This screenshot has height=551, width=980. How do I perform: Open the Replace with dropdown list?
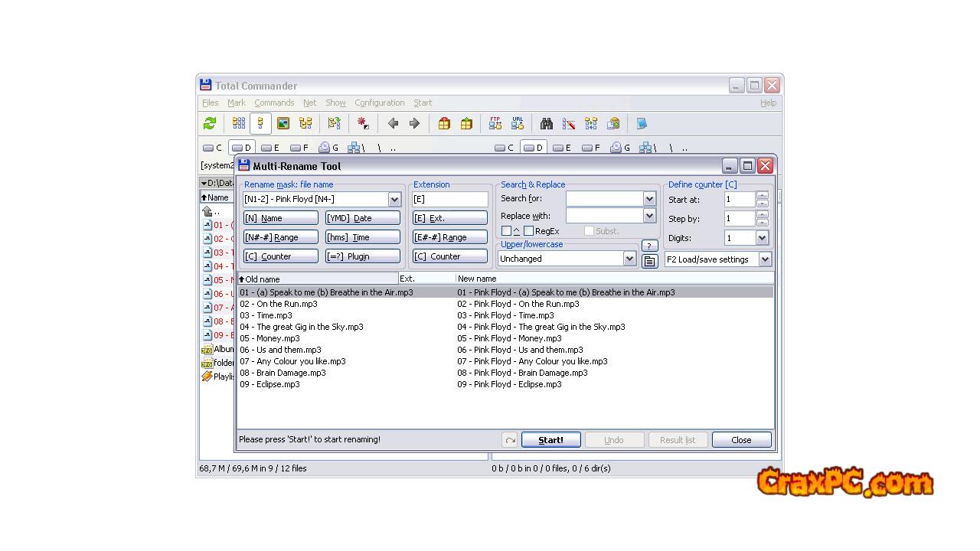(649, 216)
